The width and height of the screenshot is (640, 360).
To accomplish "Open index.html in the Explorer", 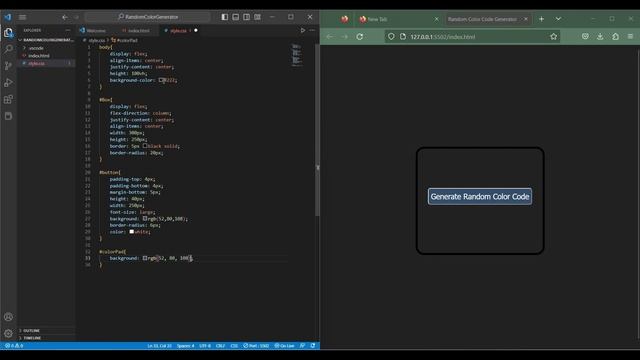I will tap(46, 56).
